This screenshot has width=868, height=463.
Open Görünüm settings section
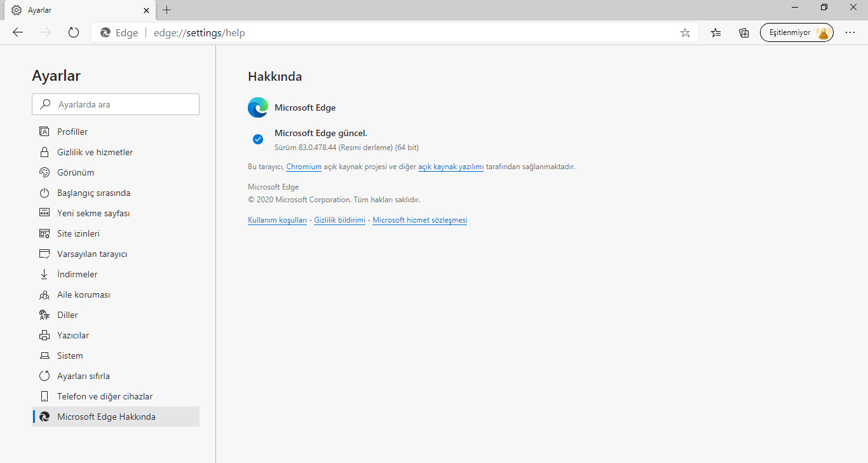[116, 172]
